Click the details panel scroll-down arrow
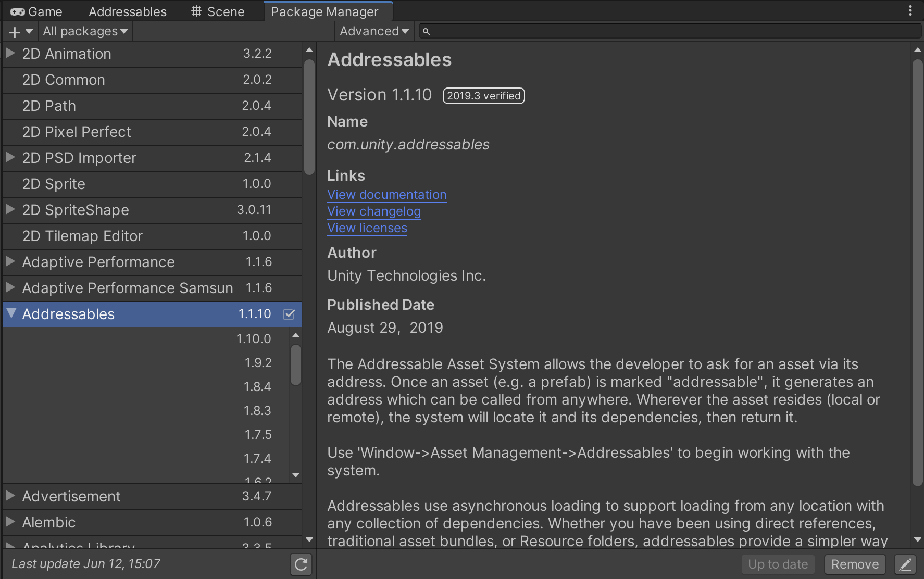The image size is (924, 579). click(x=918, y=539)
